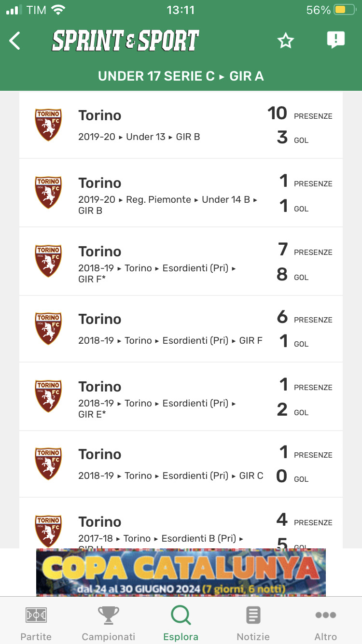Viewport: 362px width, 644px height.
Task: Tap the Sprint & Sport logo
Action: (x=125, y=41)
